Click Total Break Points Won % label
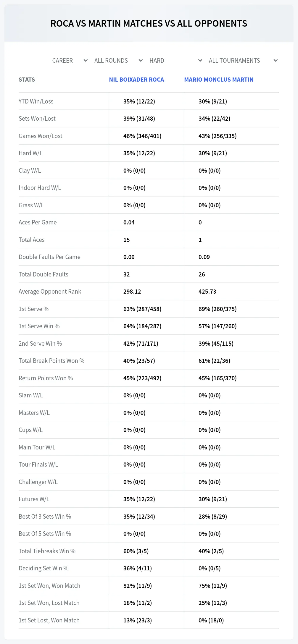The width and height of the screenshot is (298, 644). pos(51,361)
